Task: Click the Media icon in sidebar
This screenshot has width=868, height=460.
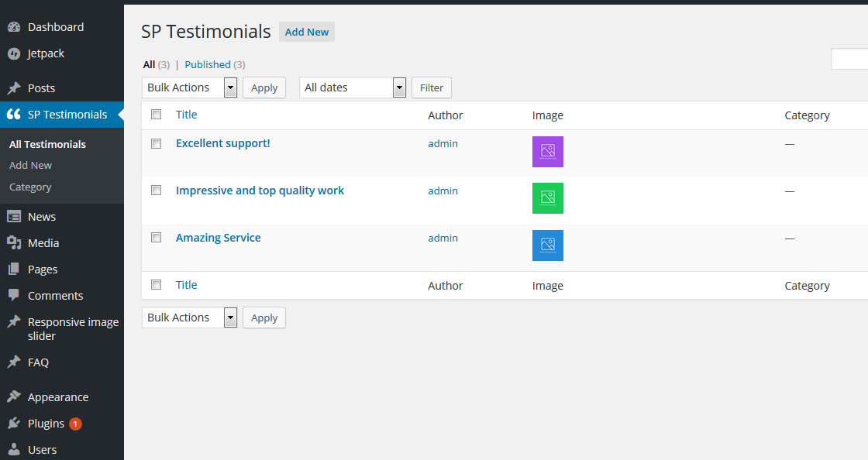Action: click(14, 242)
